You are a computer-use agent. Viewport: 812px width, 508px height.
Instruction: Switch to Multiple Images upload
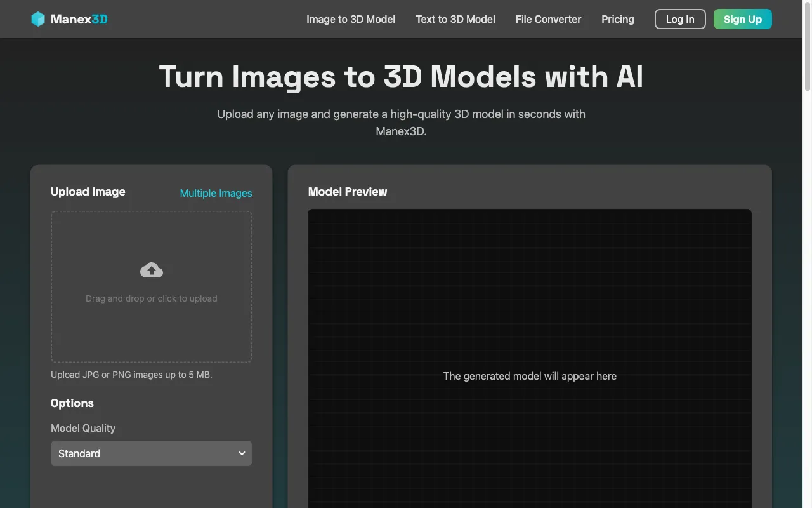[216, 193]
